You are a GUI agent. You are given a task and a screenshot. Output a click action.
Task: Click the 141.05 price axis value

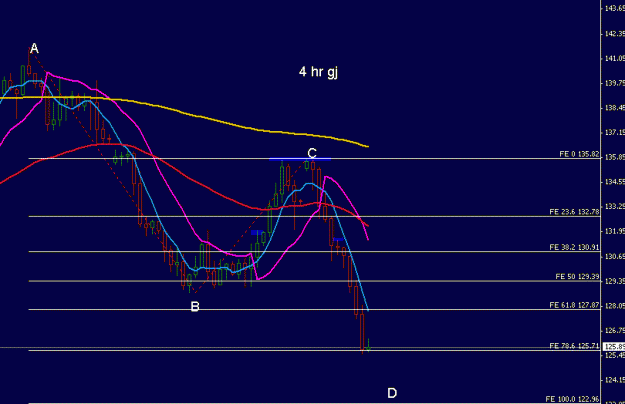[615, 59]
